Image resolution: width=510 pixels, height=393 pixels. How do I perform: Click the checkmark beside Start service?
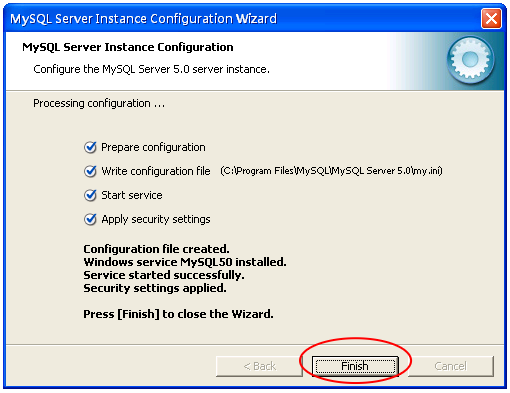[90, 195]
